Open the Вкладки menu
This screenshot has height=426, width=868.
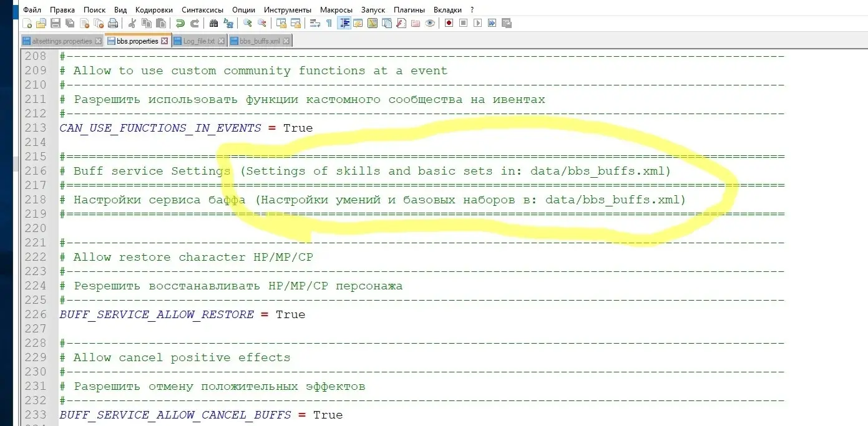[447, 10]
